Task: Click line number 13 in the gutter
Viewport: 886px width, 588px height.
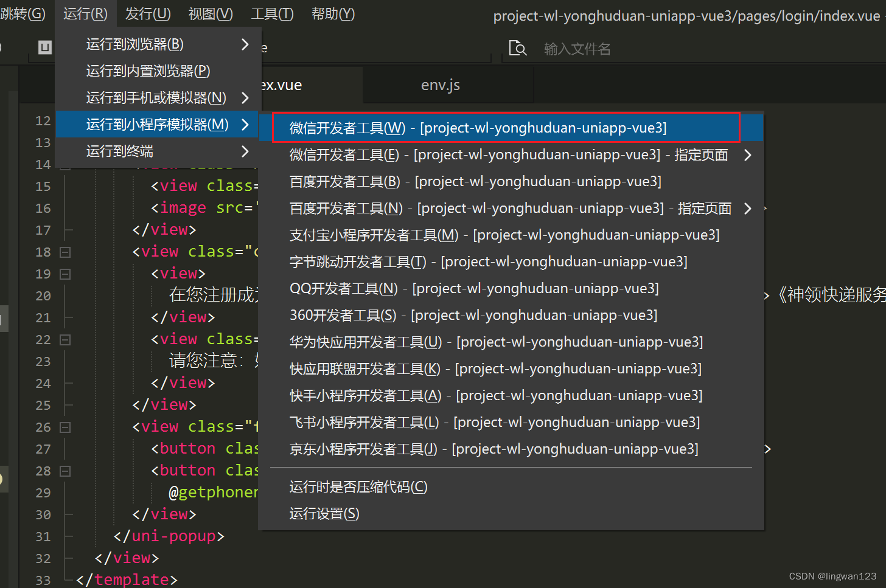Action: click(x=43, y=142)
